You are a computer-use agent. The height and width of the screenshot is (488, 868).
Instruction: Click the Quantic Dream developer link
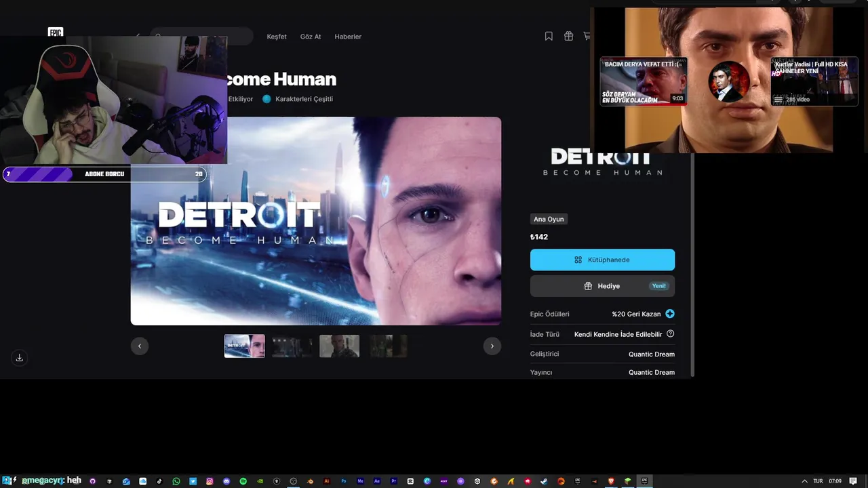(x=651, y=354)
